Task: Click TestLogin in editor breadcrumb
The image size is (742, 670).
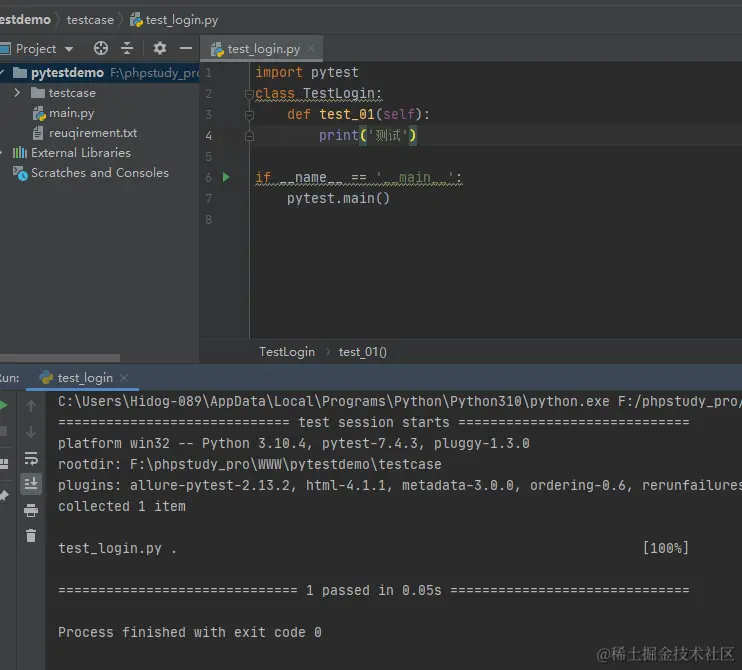Action: tap(286, 351)
